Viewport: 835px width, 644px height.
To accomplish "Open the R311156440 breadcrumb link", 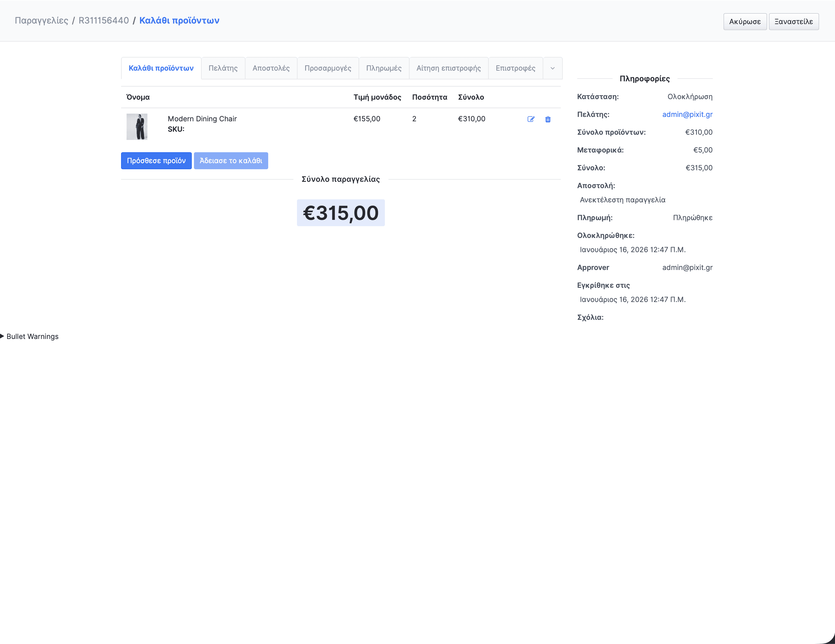I will (104, 21).
